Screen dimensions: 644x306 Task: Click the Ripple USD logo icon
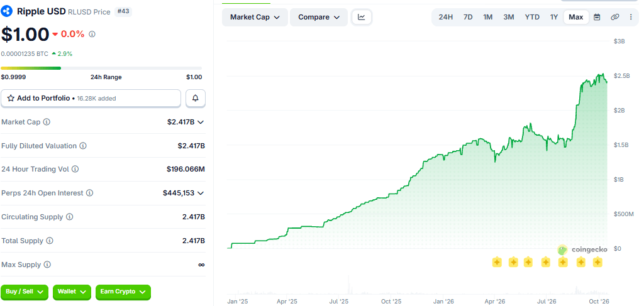tap(7, 11)
